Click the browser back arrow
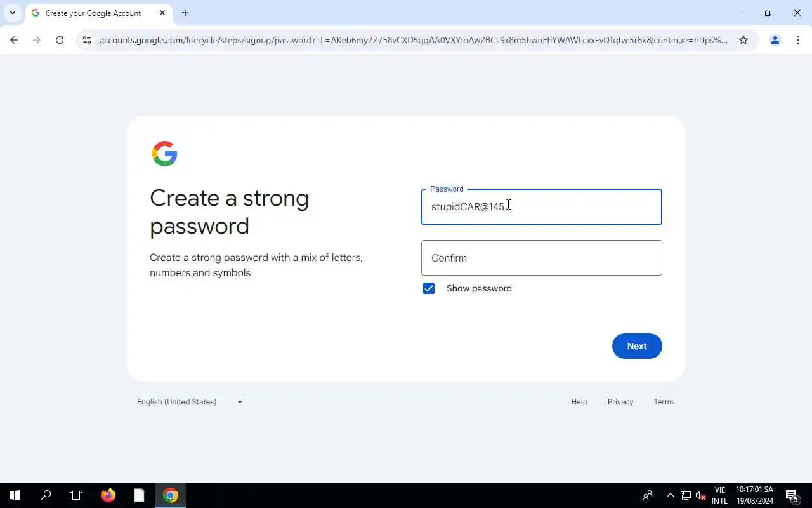This screenshot has height=508, width=812. pyautogui.click(x=14, y=40)
